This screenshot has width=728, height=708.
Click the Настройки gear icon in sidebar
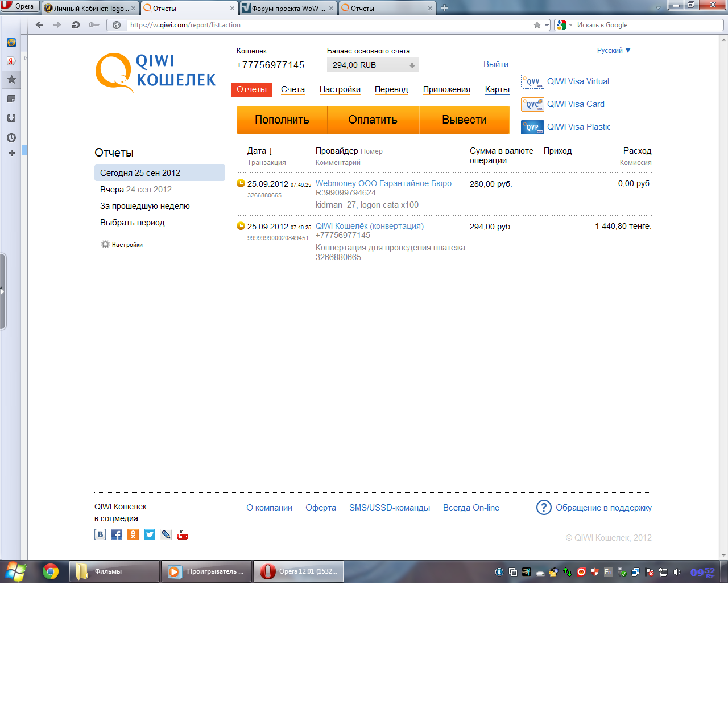pos(105,244)
